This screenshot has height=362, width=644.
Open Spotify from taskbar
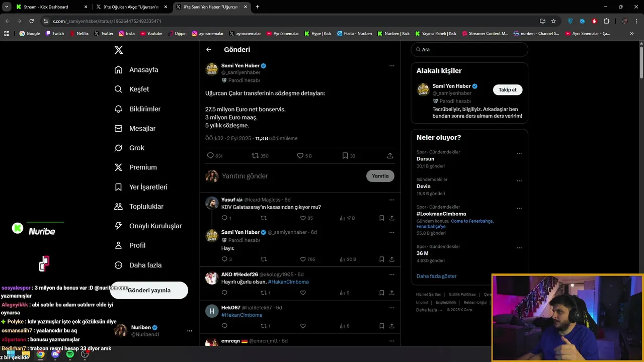pyautogui.click(x=70, y=354)
